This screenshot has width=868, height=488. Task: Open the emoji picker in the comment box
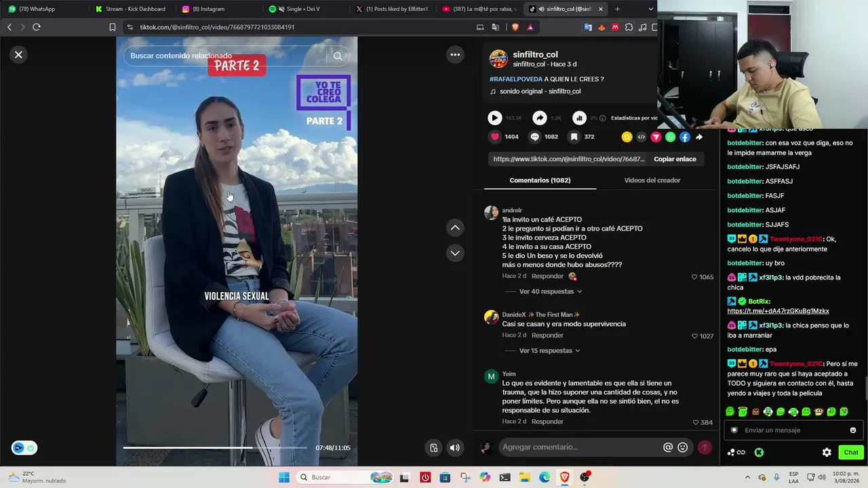[683, 447]
